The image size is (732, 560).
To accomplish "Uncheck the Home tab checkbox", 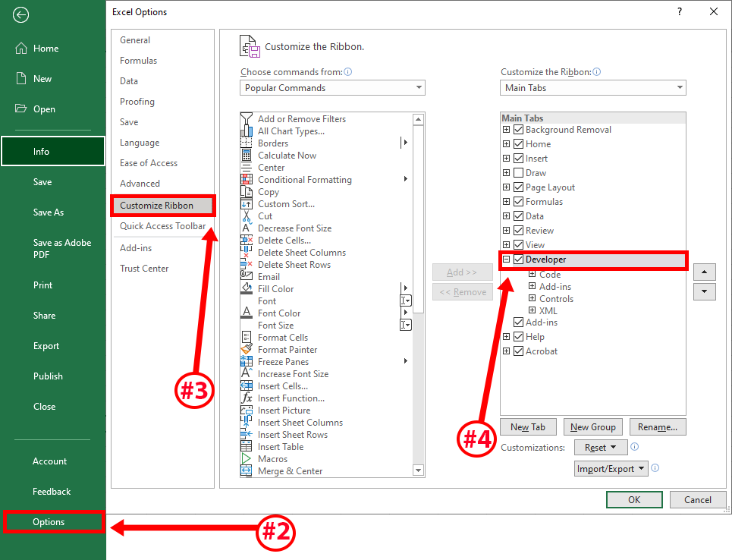I will click(518, 144).
